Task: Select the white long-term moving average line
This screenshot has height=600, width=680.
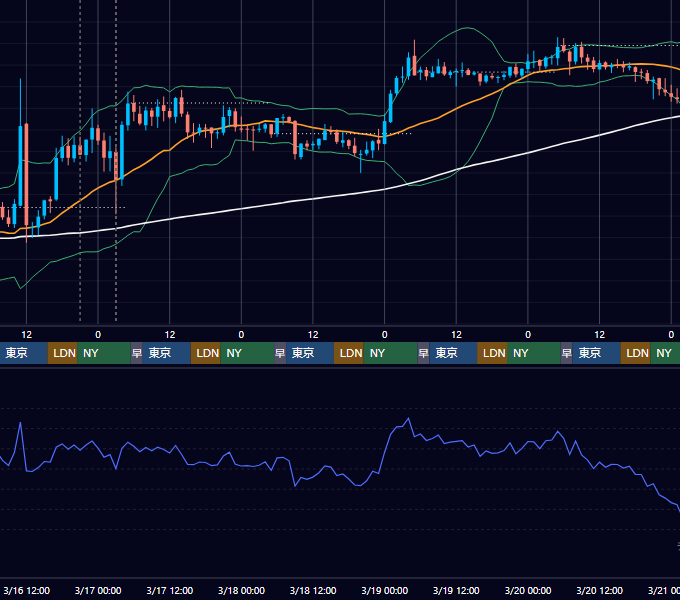Action: [x=312, y=199]
